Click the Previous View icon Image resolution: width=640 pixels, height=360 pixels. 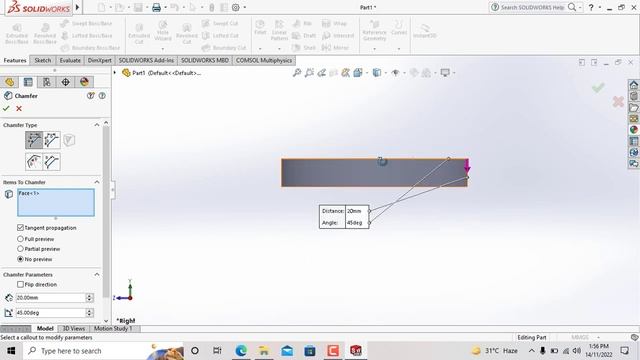(x=322, y=73)
